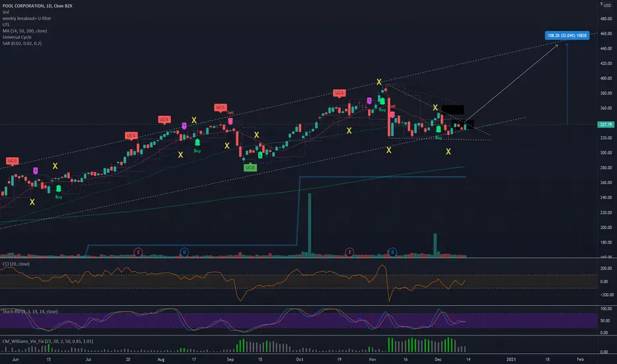Click the 50.00 level on Stoch RSI axis
The height and width of the screenshot is (364, 617).
(x=606, y=321)
